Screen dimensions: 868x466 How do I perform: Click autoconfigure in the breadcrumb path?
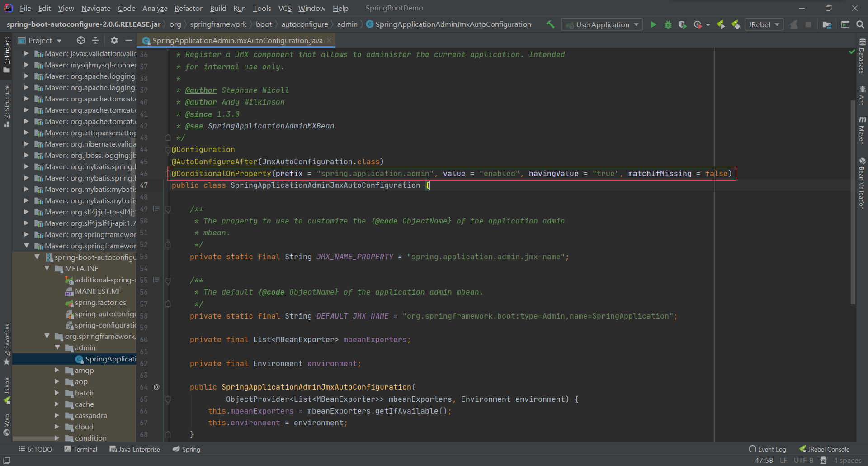pyautogui.click(x=305, y=24)
